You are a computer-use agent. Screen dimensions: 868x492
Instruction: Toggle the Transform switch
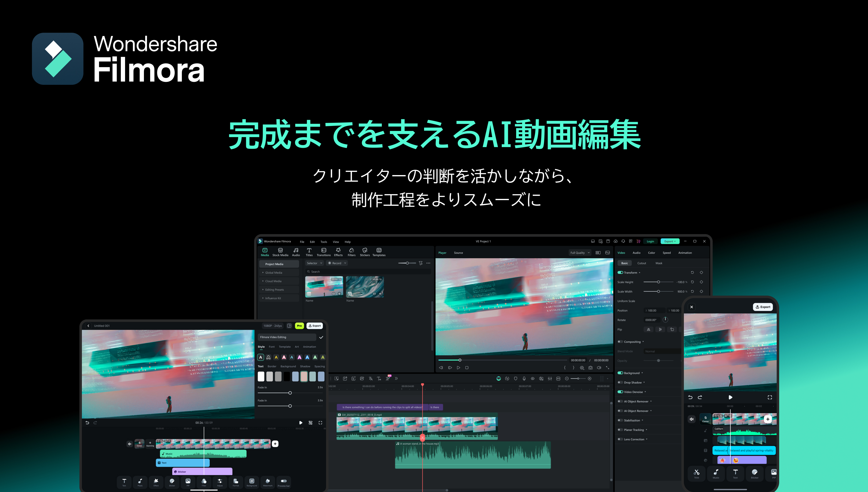tap(620, 272)
